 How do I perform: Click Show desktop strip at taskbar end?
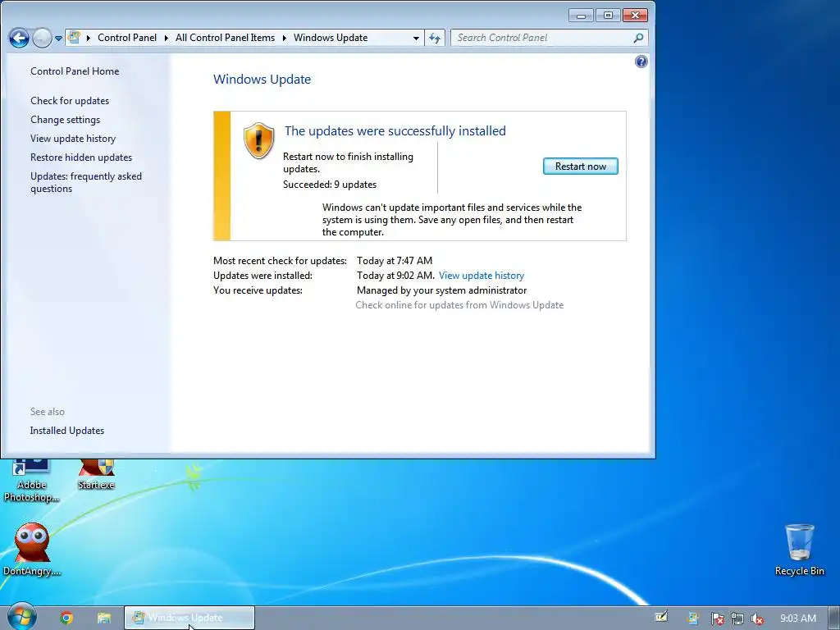pyautogui.click(x=834, y=618)
